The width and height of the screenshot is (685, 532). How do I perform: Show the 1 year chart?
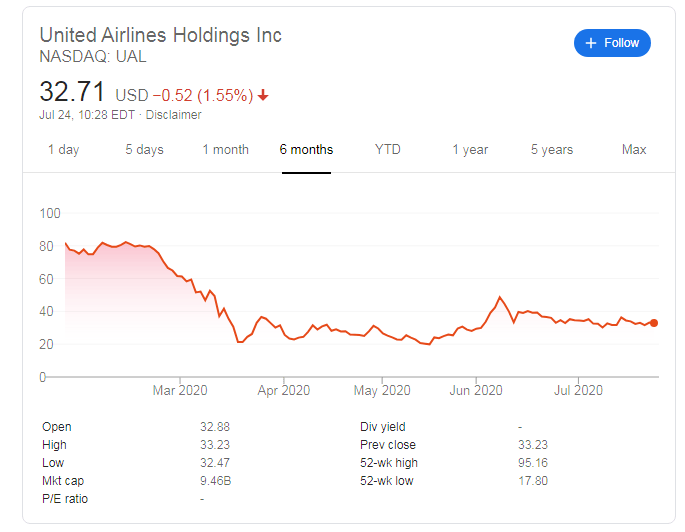[469, 150]
